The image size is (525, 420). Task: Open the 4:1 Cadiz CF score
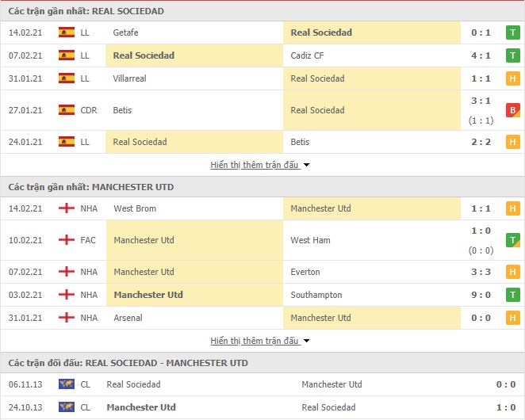pyautogui.click(x=481, y=55)
